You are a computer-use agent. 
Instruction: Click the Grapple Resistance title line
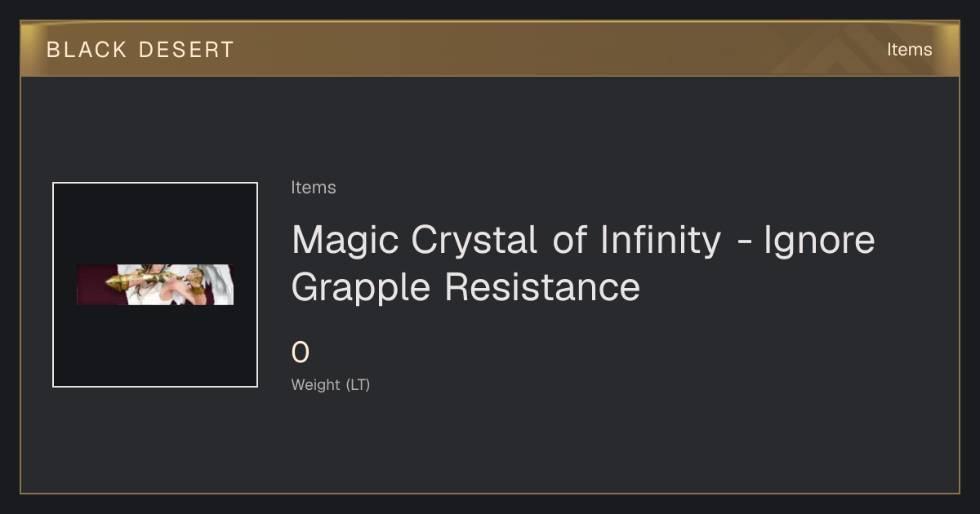(465, 287)
